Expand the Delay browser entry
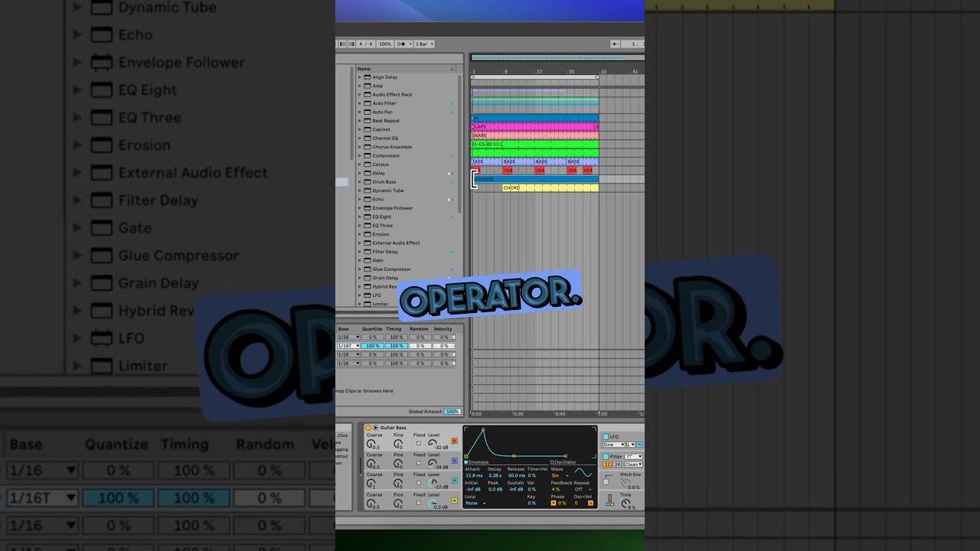The width and height of the screenshot is (980, 551). (x=360, y=173)
